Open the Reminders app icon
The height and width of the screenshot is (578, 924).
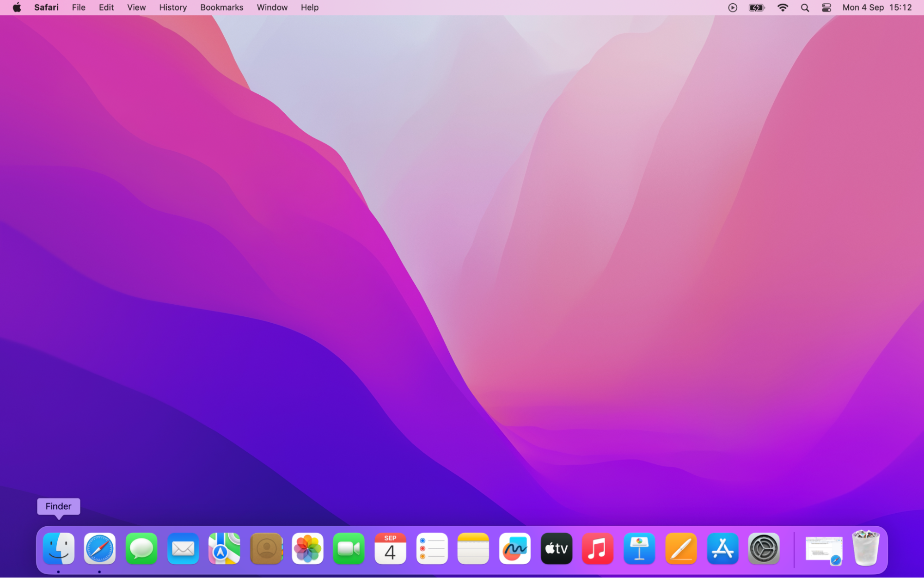pyautogui.click(x=432, y=548)
